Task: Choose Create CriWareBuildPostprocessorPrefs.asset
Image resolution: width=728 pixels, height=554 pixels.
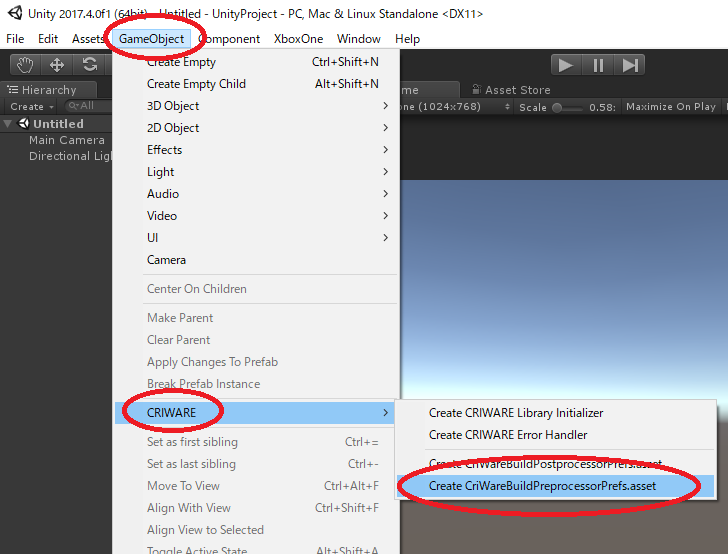Action: tap(555, 463)
